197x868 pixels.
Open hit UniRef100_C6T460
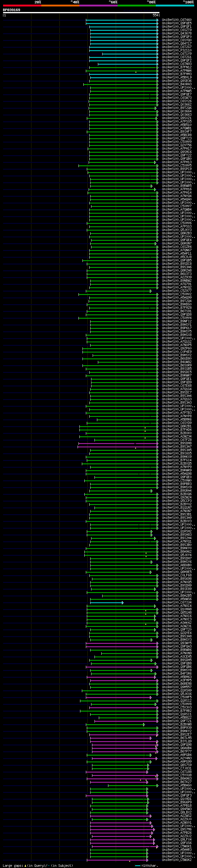pyautogui.click(x=176, y=20)
